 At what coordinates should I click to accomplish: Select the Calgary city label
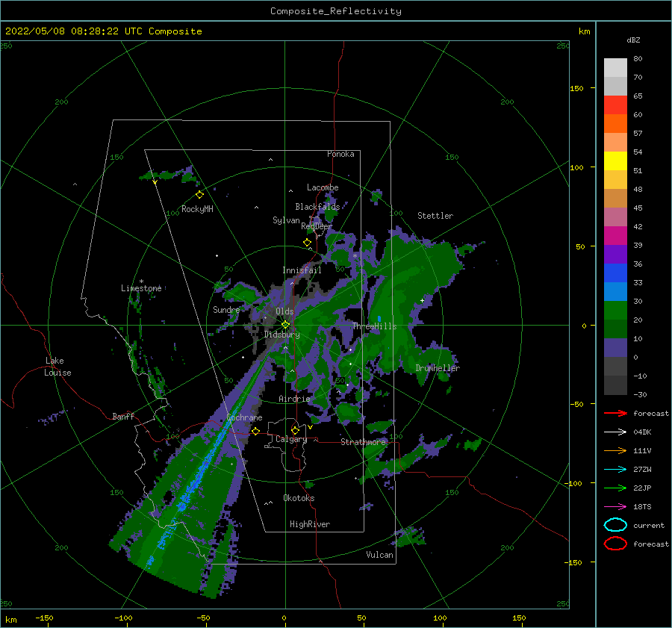tap(291, 439)
